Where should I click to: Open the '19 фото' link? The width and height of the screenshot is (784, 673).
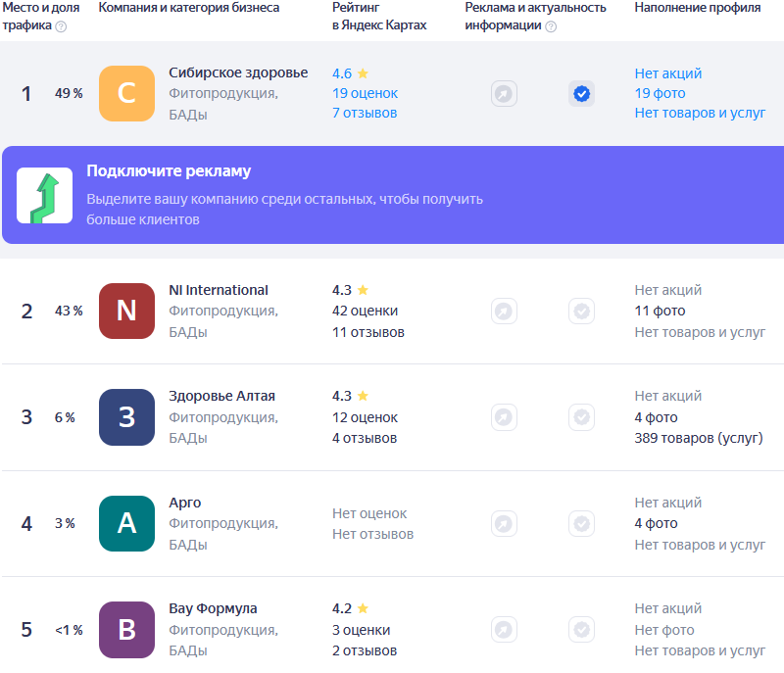pyautogui.click(x=660, y=93)
